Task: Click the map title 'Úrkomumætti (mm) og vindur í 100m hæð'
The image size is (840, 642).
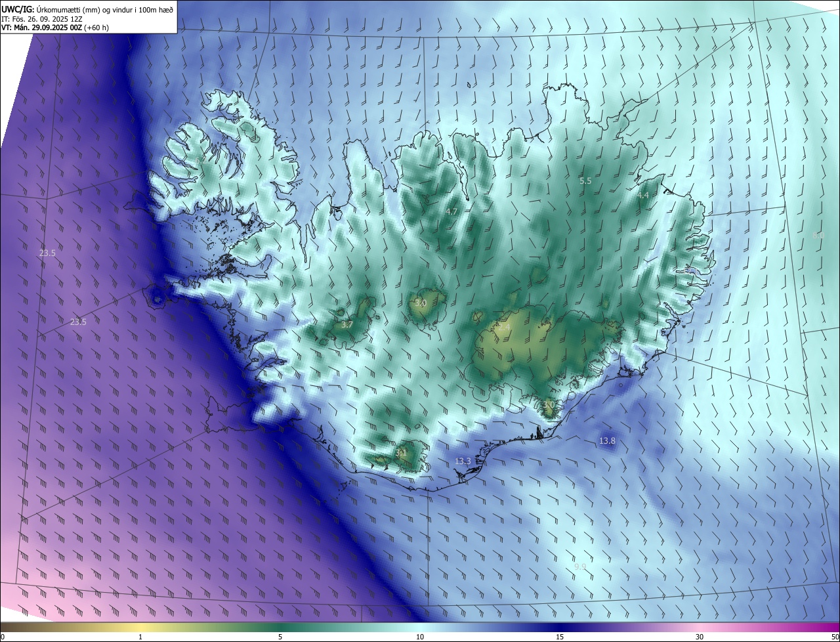Action: pos(104,9)
